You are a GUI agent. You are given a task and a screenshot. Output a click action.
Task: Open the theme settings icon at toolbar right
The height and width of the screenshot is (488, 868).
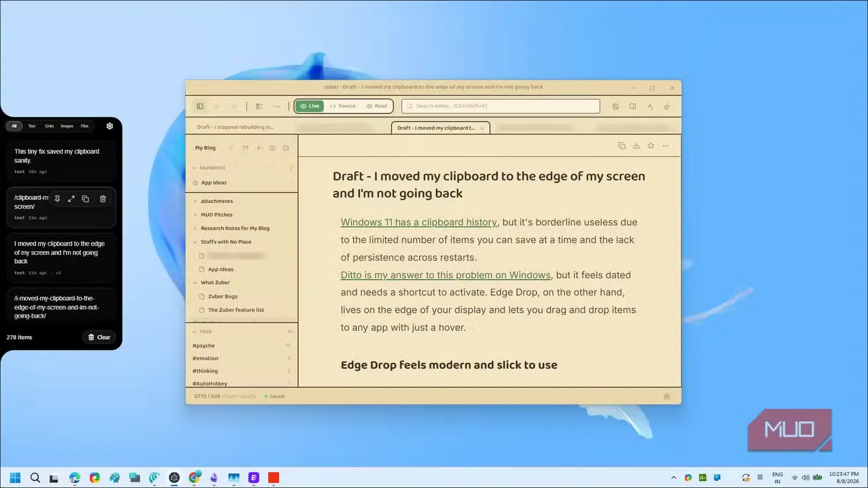point(667,106)
